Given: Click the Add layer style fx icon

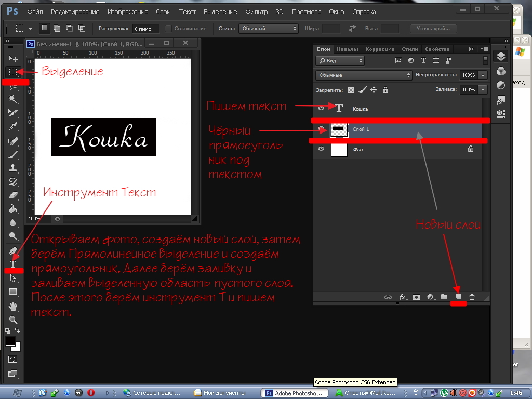Looking at the screenshot, I should [402, 297].
